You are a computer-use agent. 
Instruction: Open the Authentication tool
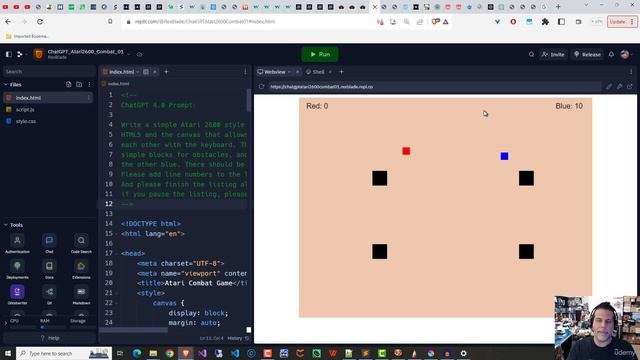(17, 243)
